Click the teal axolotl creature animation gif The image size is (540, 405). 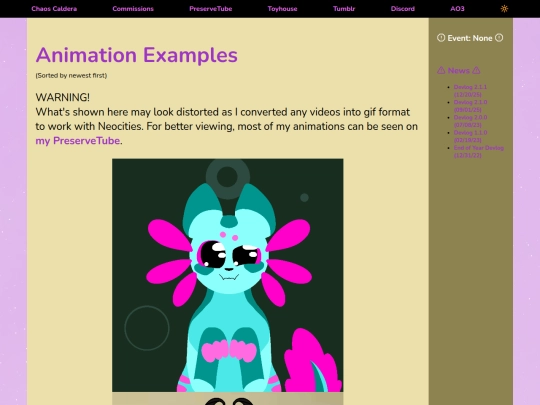pos(227,275)
